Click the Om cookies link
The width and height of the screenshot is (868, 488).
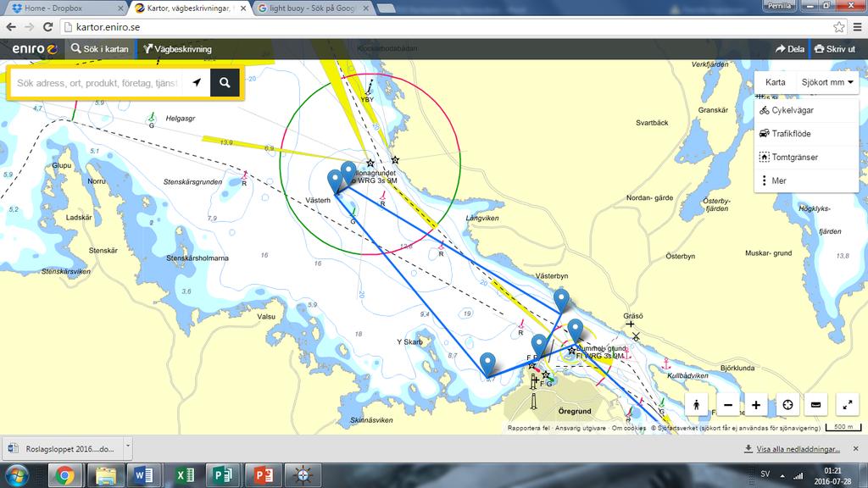pos(628,428)
